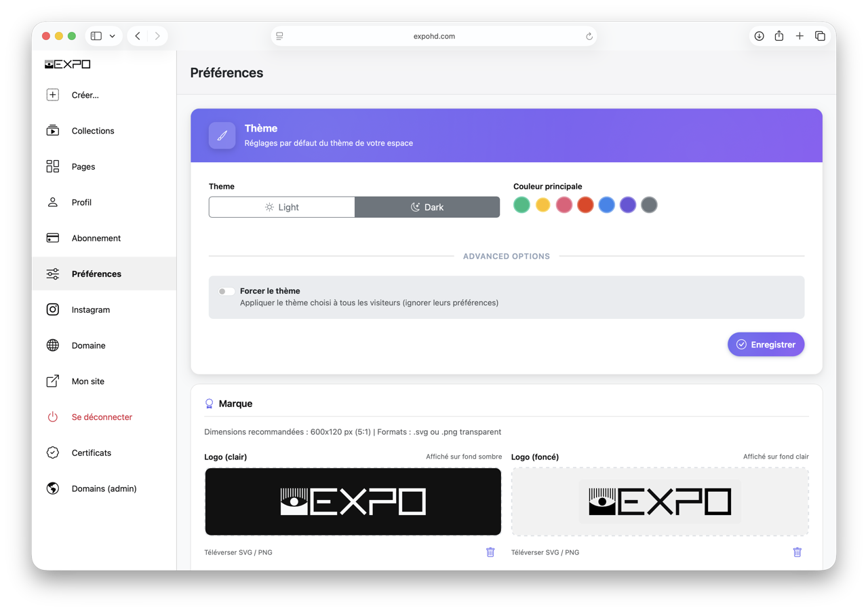868x612 pixels.
Task: Pick the green main color swatch
Action: click(x=521, y=205)
